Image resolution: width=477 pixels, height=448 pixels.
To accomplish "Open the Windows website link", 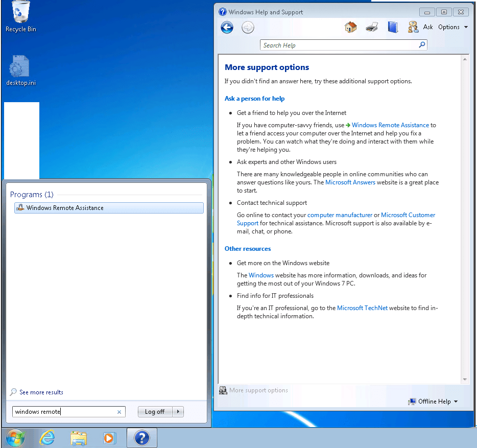I will [261, 275].
